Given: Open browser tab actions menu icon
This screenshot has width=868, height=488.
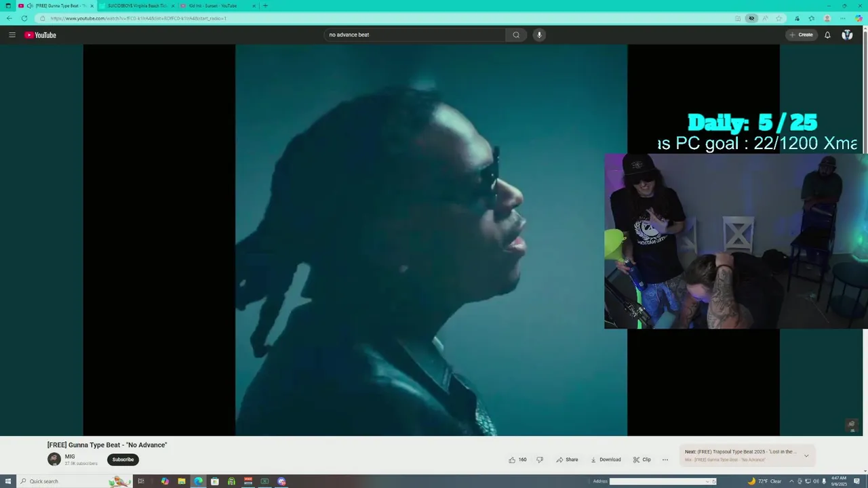Looking at the screenshot, I should (8, 5).
